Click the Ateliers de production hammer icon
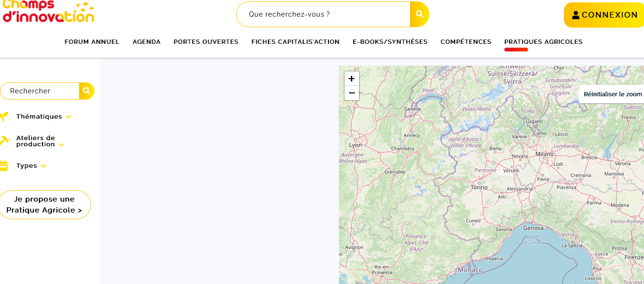Image resolution: width=644 pixels, height=284 pixels. 4,141
